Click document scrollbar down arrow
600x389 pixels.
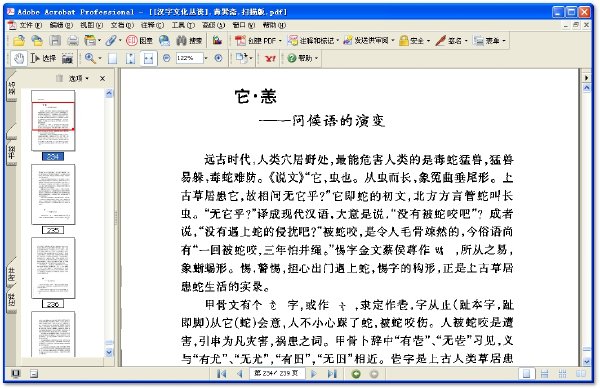[587, 361]
